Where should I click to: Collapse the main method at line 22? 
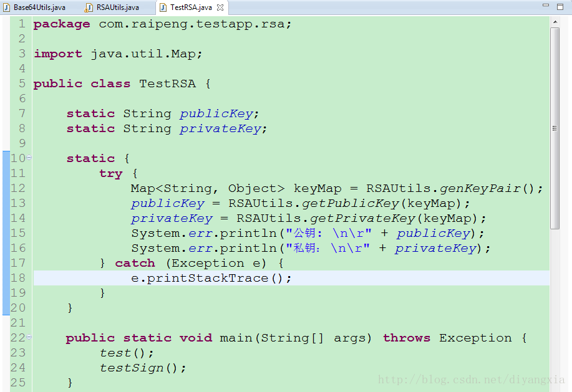[x=29, y=337]
